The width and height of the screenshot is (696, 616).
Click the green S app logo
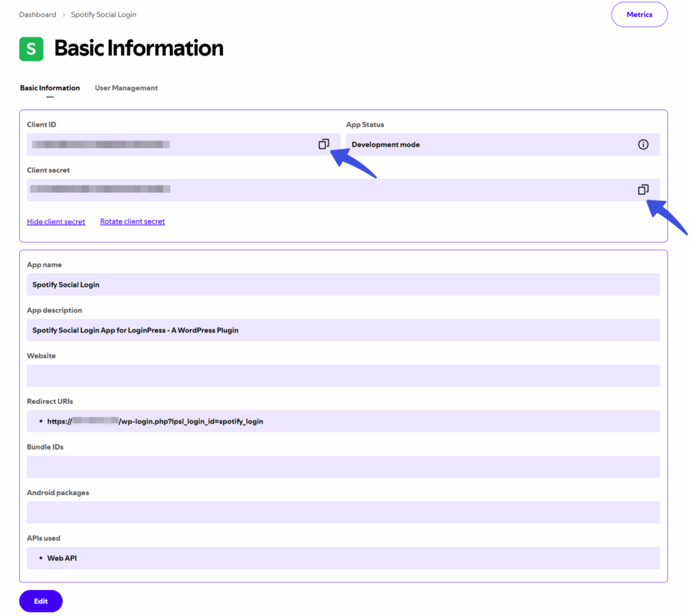pyautogui.click(x=31, y=49)
